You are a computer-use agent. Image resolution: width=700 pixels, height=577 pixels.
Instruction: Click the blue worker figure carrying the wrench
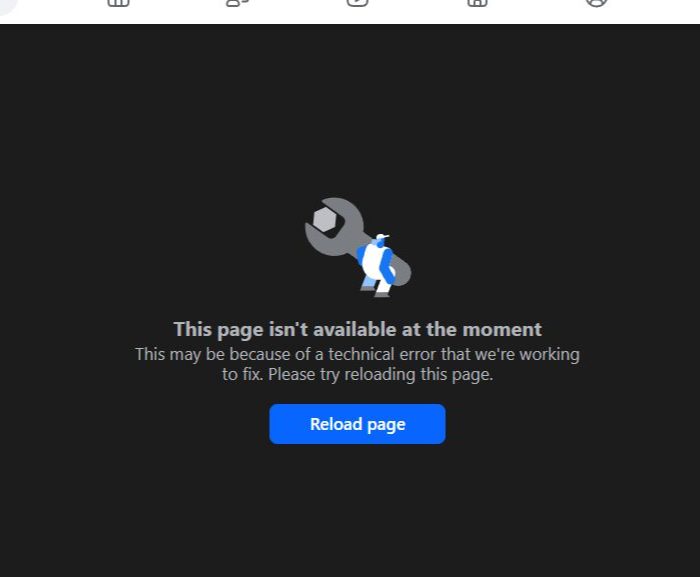coord(376,265)
